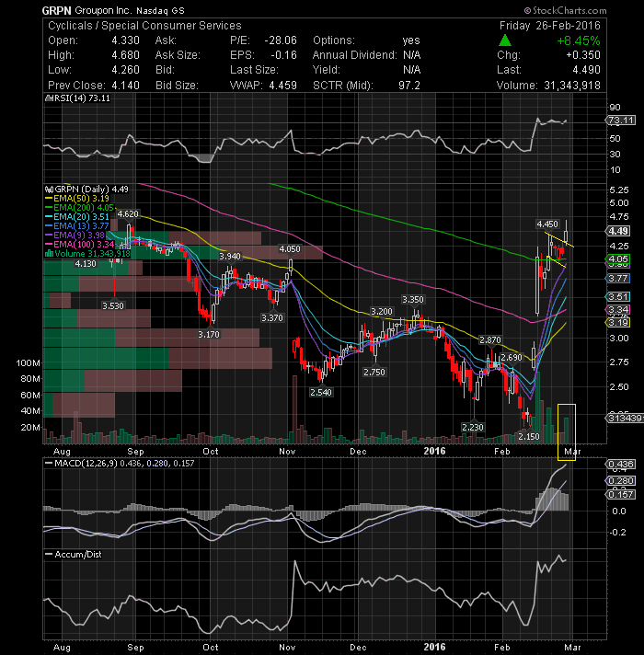
Task: Click the High value 4.680
Action: click(x=125, y=55)
